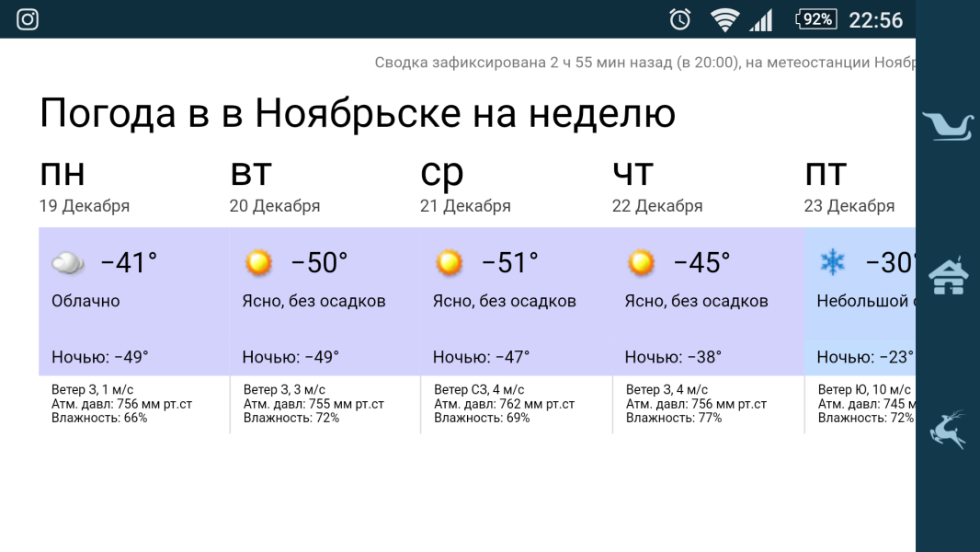
Task: Select the Tuesday 20 December heading
Action: coord(275,187)
